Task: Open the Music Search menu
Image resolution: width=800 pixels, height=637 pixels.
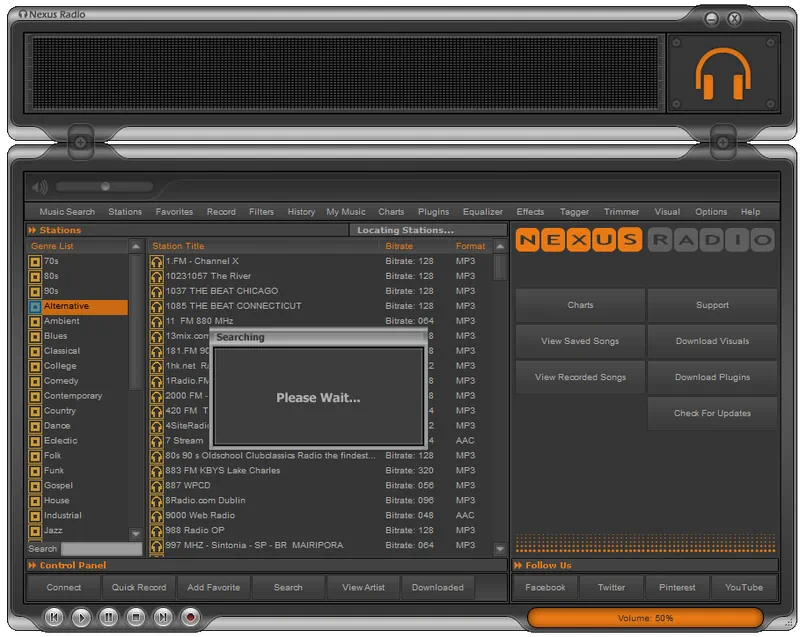Action: (67, 212)
